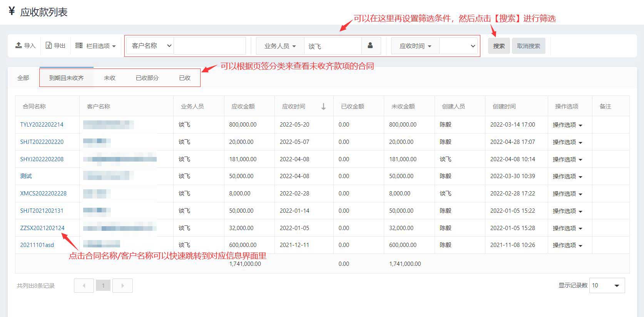Open 操作选项 menu for the SHJT2022202220 row

click(x=567, y=142)
